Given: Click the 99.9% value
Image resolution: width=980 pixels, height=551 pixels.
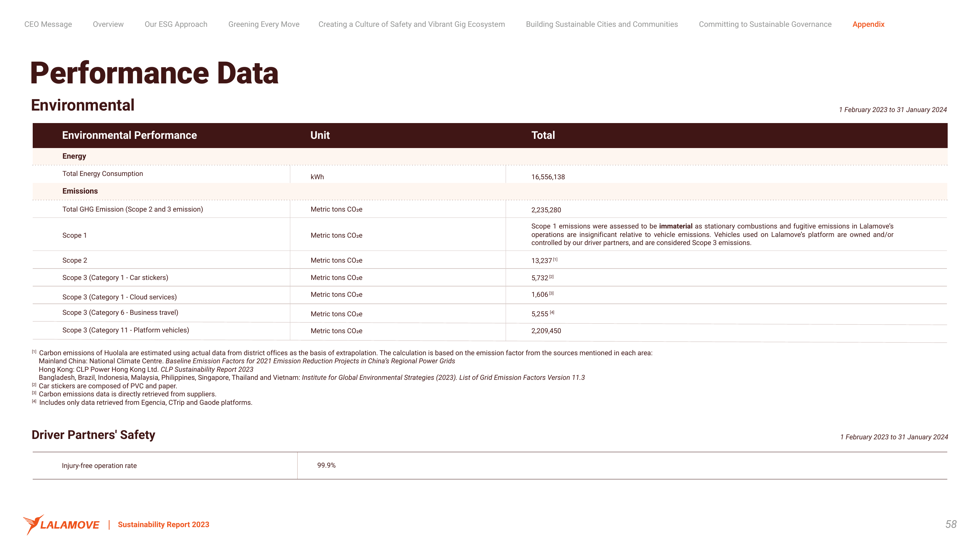Looking at the screenshot, I should pyautogui.click(x=326, y=465).
